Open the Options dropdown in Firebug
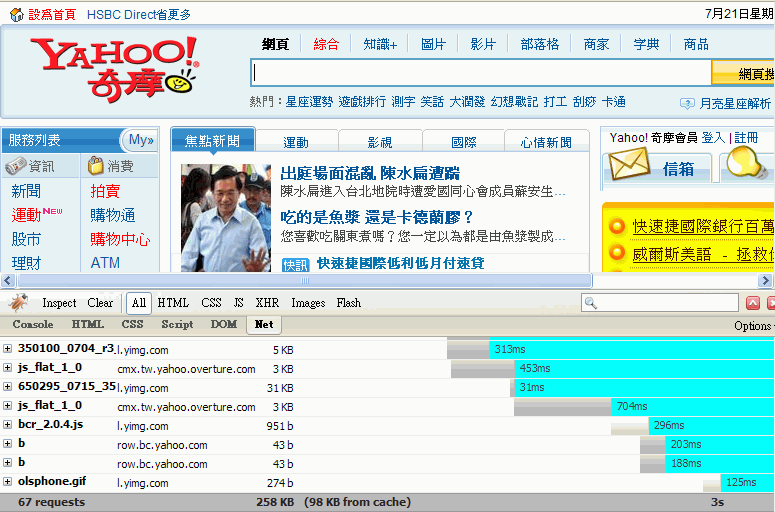The width and height of the screenshot is (775, 512). tap(754, 326)
